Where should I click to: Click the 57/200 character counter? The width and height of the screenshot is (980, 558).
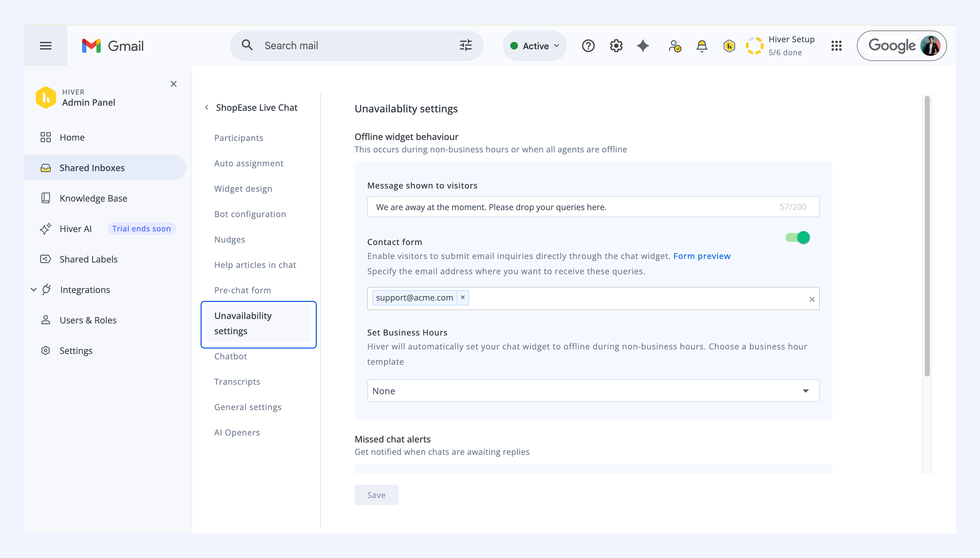(793, 207)
